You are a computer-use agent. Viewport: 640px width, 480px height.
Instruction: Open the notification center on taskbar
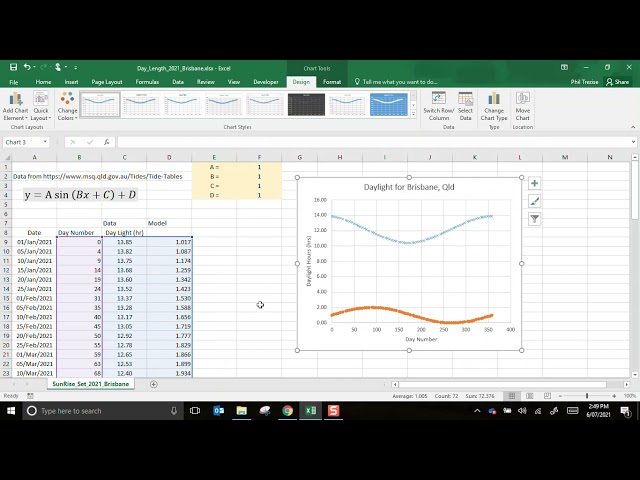[x=625, y=411]
